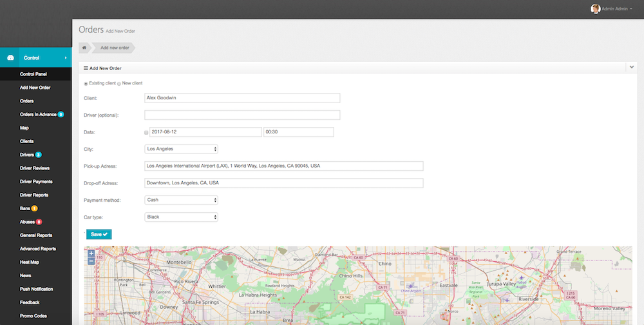Select the Existing client radio button
This screenshot has height=325, width=644.
(x=86, y=84)
